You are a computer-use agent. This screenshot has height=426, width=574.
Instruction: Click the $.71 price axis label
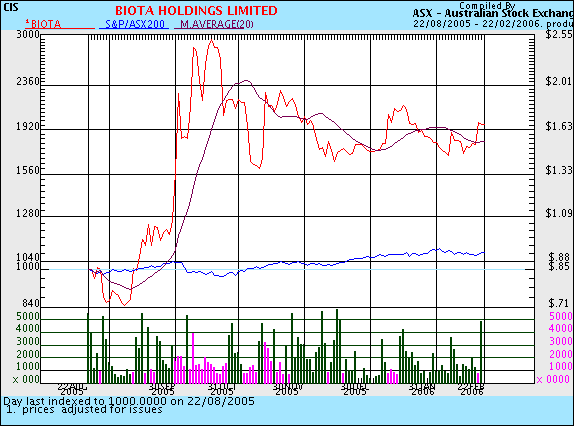pos(559,303)
